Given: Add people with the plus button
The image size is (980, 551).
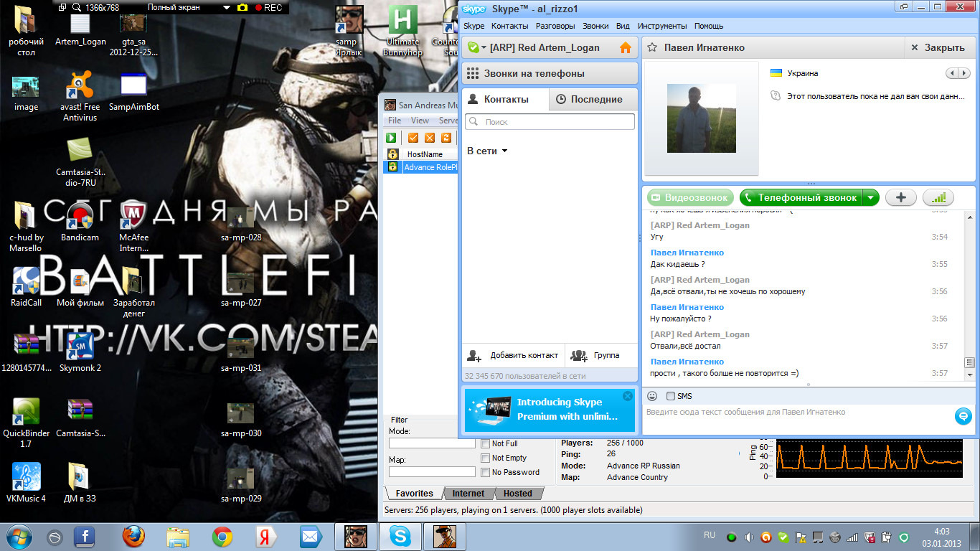Looking at the screenshot, I should [901, 197].
